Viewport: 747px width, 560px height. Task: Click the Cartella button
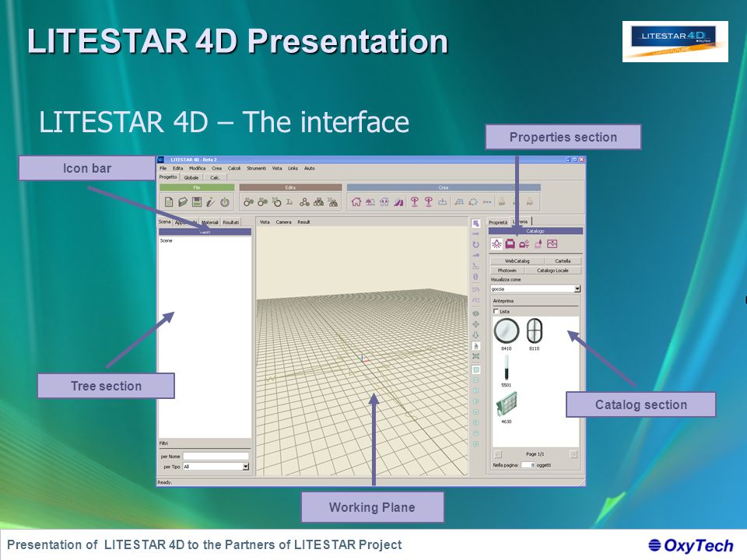point(563,261)
